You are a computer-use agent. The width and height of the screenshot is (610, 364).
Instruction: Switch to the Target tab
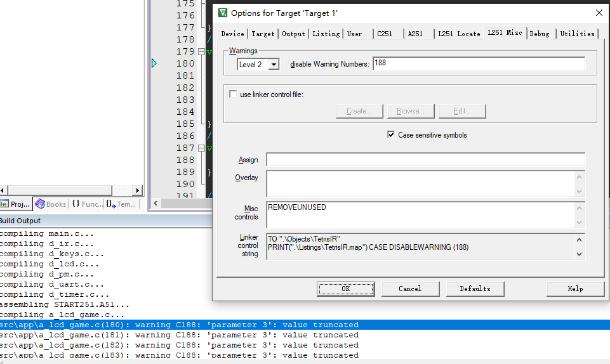click(263, 34)
